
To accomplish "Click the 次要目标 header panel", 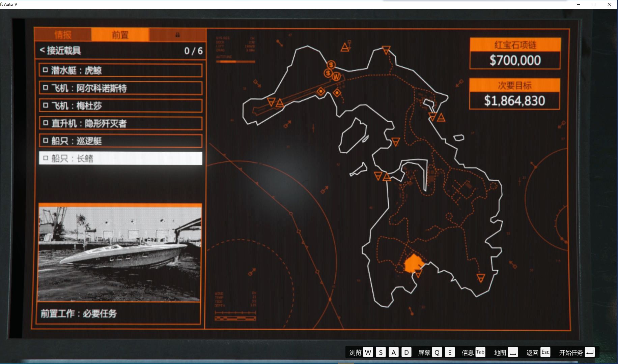I will point(514,85).
